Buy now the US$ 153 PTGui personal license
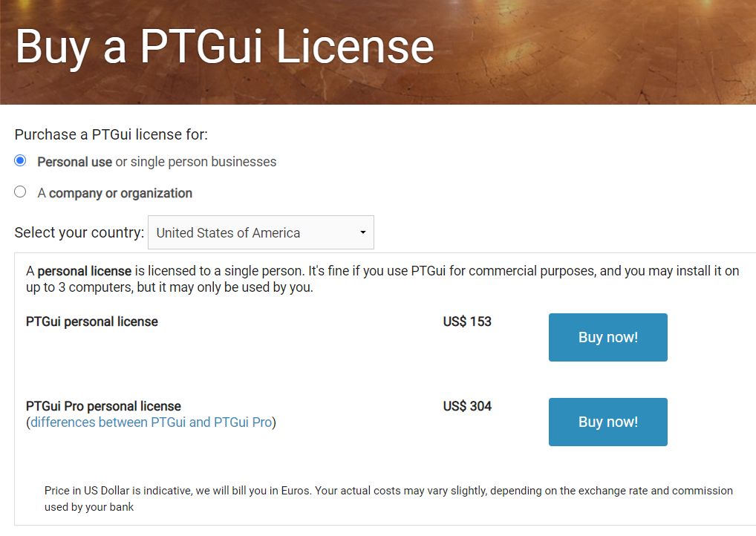 (608, 337)
